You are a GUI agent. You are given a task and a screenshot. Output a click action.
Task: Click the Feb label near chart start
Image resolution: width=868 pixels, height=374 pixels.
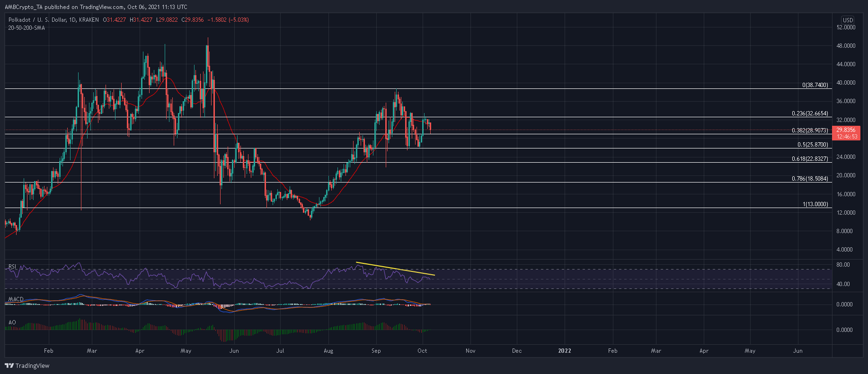pos(48,351)
